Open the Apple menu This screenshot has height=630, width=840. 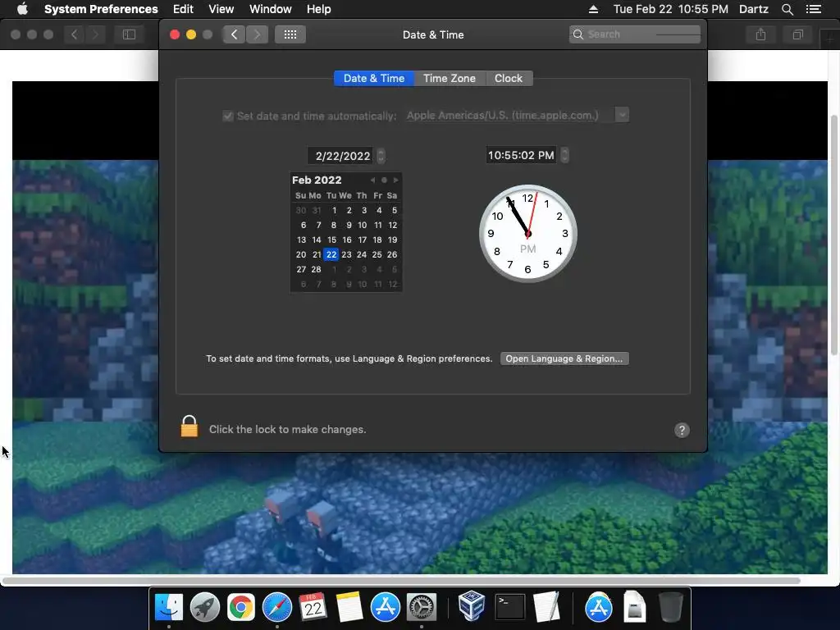pyautogui.click(x=22, y=9)
